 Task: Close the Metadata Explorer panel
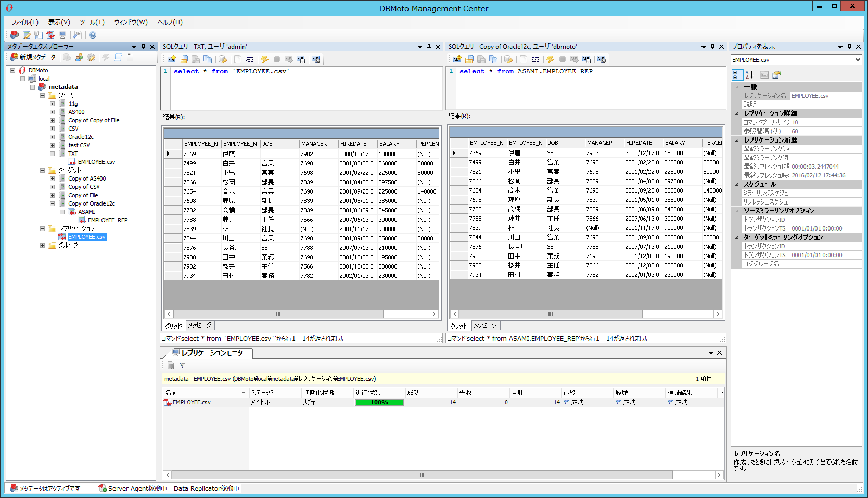(x=152, y=47)
